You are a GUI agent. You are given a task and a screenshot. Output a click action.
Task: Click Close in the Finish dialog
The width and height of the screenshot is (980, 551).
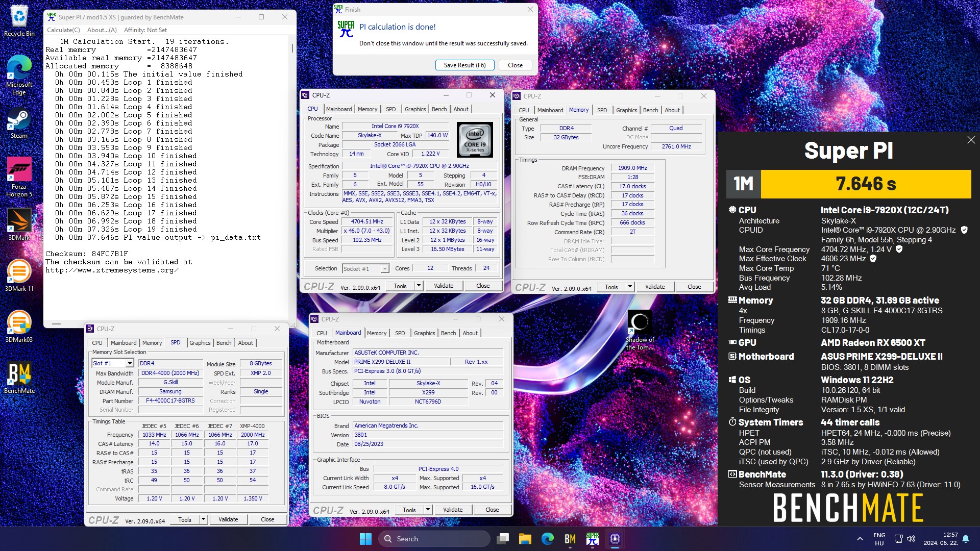[515, 65]
